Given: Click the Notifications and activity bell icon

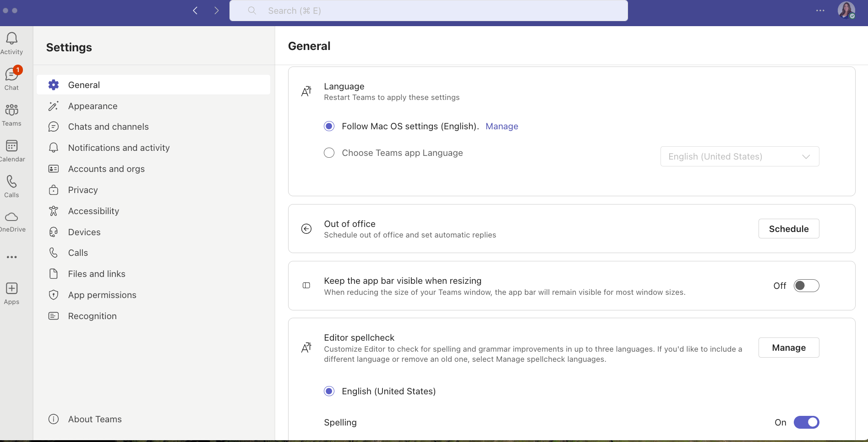Looking at the screenshot, I should pos(54,148).
